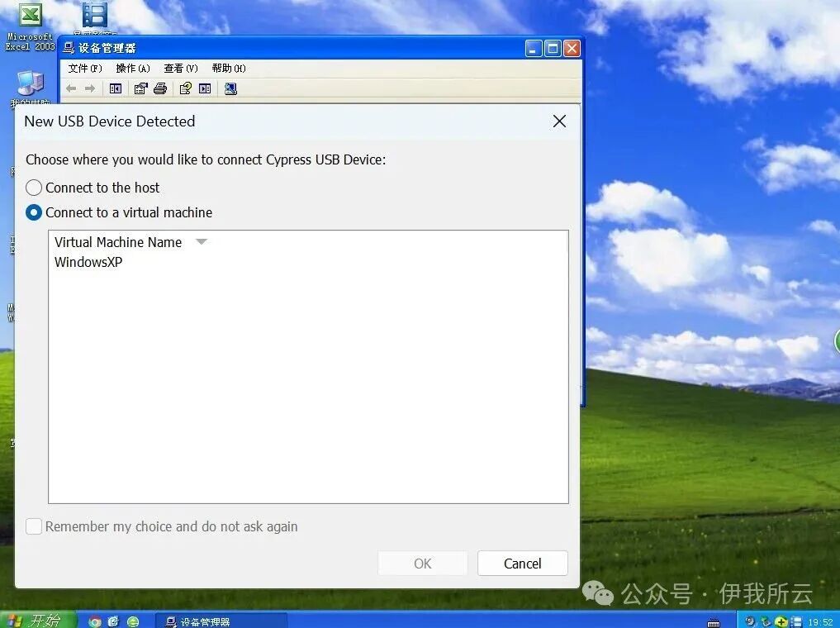
Task: Minimize the Device Manager window
Action: pyautogui.click(x=534, y=49)
